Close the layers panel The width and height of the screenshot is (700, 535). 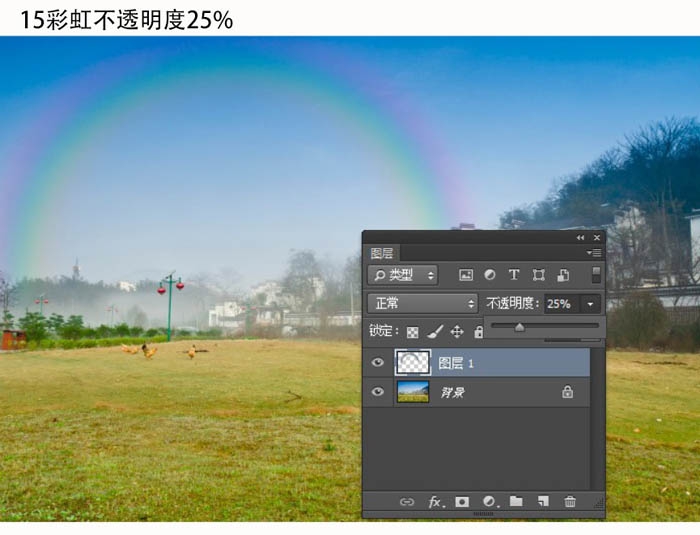[x=597, y=238]
